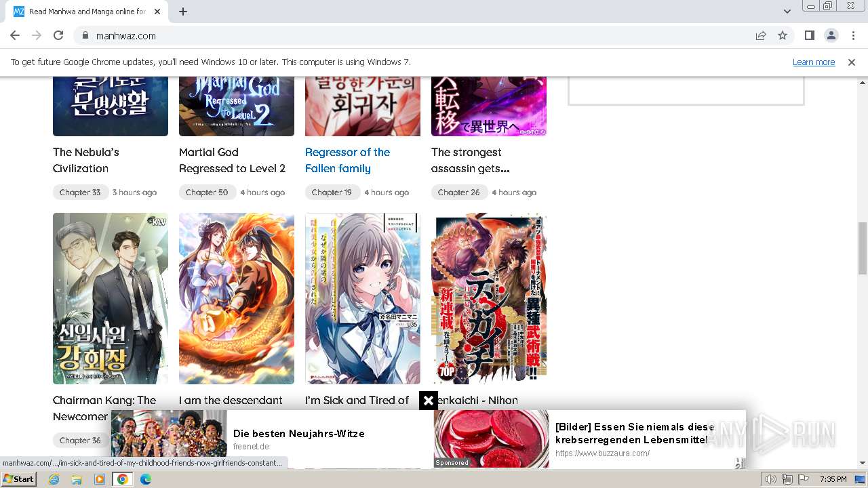View site information padlock icon
Image resolution: width=868 pixels, height=488 pixels.
pos(85,35)
